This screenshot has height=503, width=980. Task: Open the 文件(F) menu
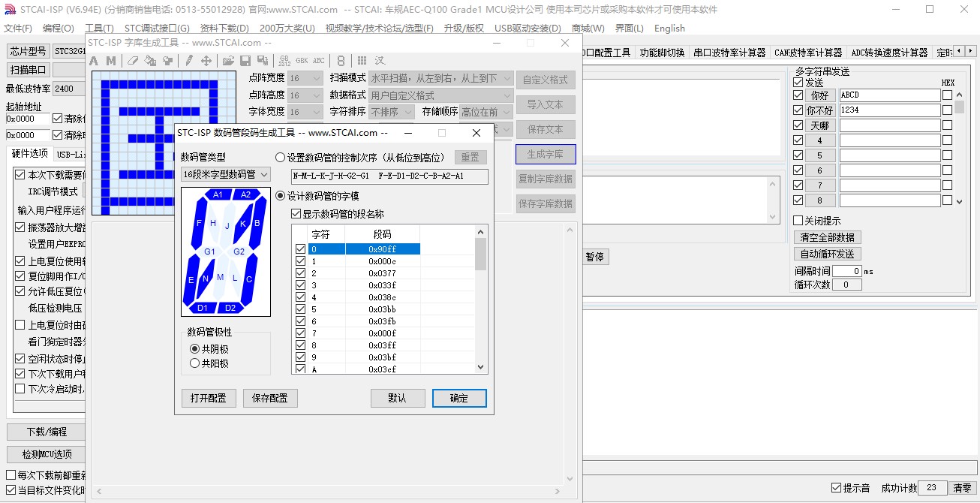click(18, 29)
